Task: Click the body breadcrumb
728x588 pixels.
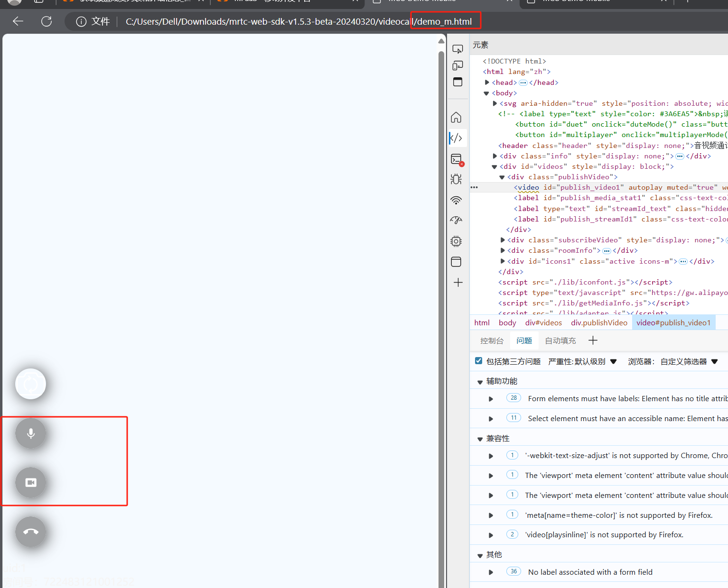Action: [x=507, y=322]
